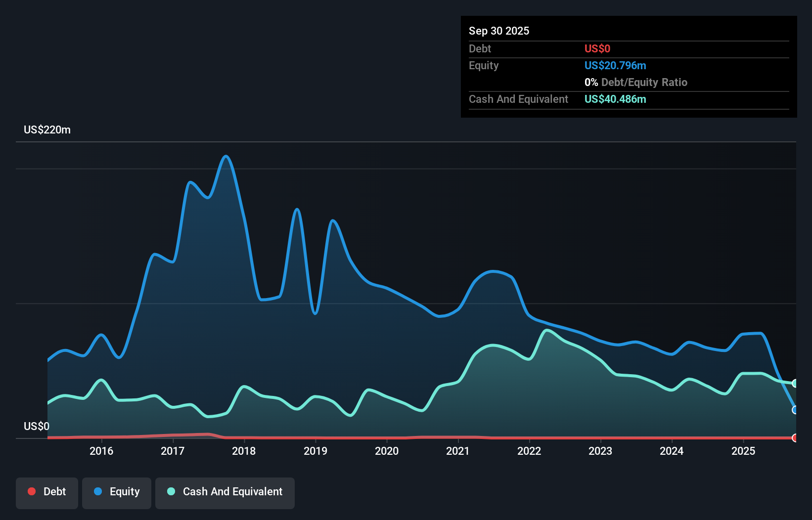Click the US$0 Debt value link

[x=597, y=48]
